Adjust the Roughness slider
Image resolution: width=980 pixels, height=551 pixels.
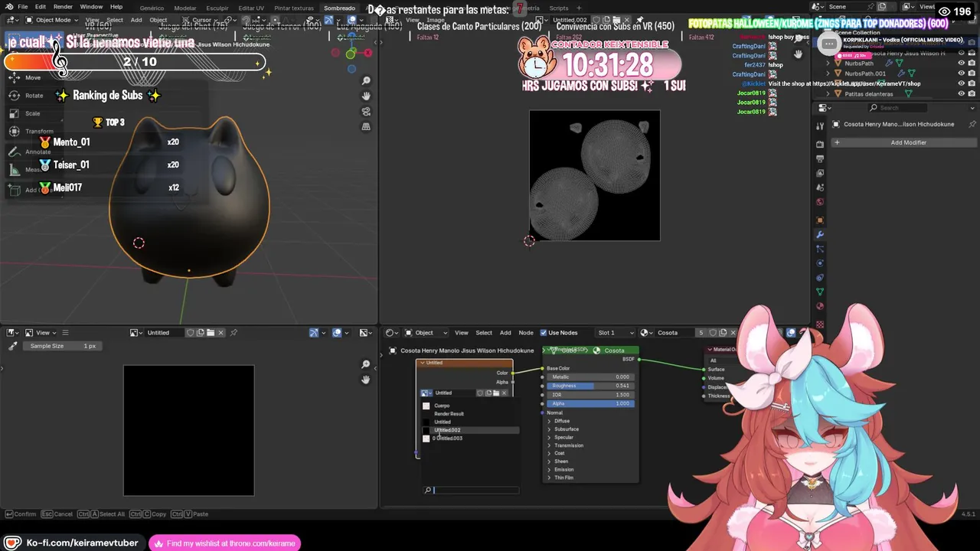pyautogui.click(x=590, y=386)
